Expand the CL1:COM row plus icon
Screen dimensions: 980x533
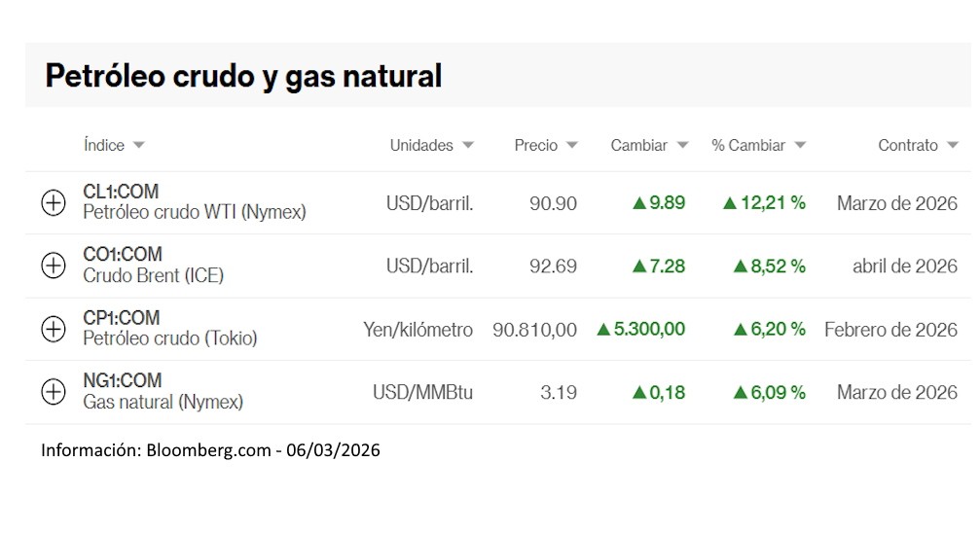54,203
